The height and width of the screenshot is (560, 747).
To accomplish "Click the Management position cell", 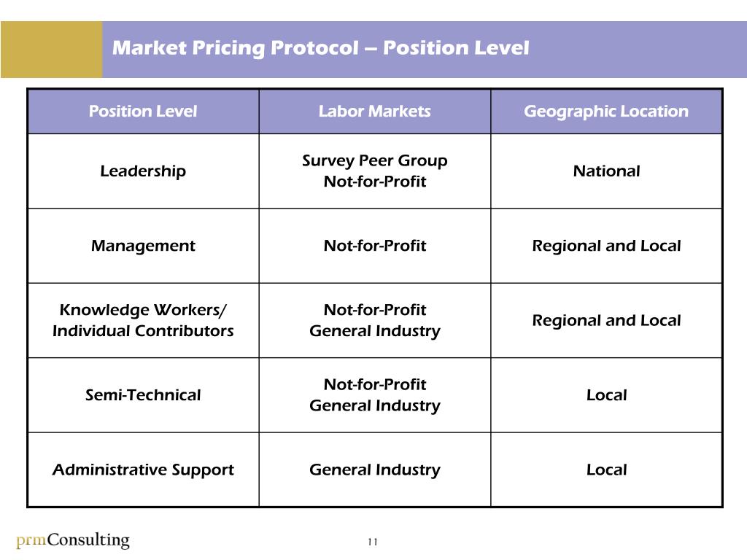I will tap(144, 246).
